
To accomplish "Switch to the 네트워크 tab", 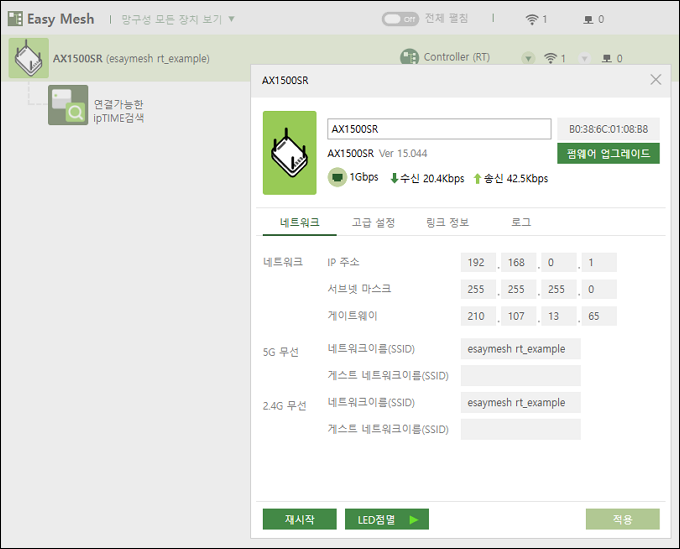I will [300, 222].
